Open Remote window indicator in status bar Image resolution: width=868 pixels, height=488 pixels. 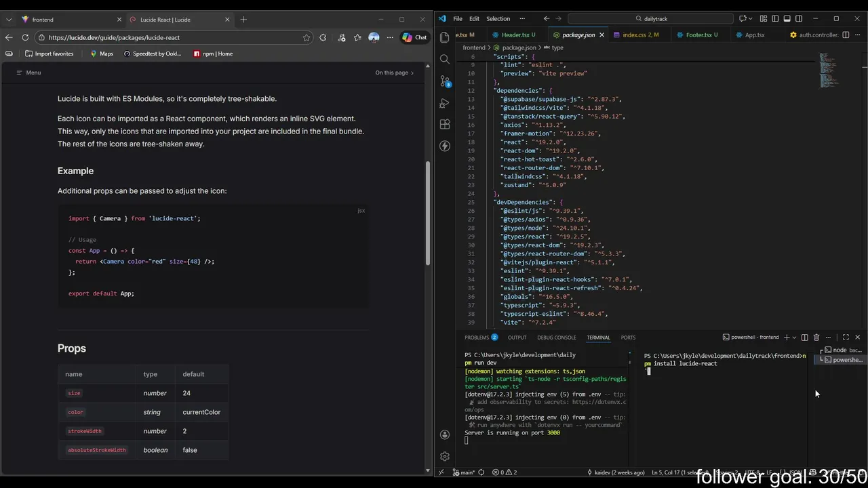(x=441, y=472)
